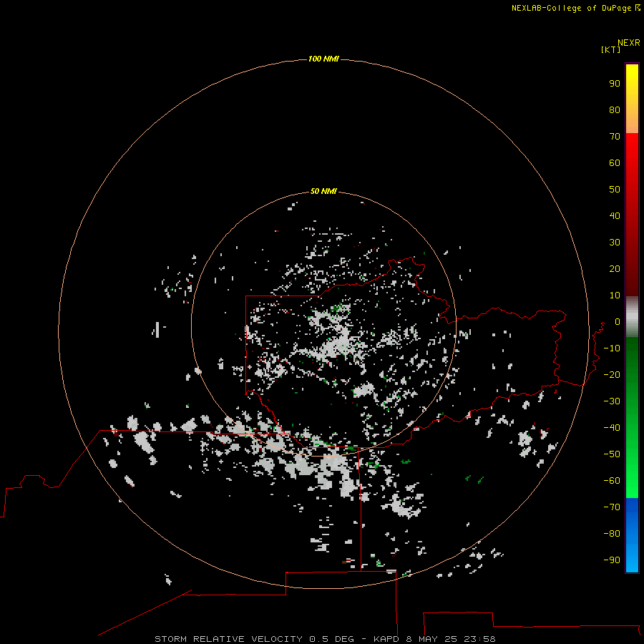Click the positive 30 value on the velocity scale
The image size is (644, 644).
pyautogui.click(x=615, y=243)
